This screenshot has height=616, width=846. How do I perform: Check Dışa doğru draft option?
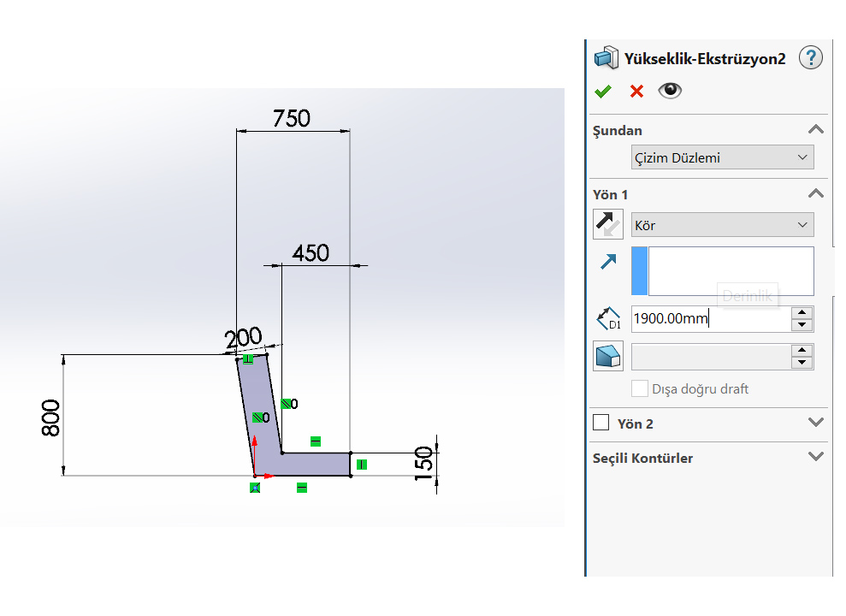click(639, 388)
